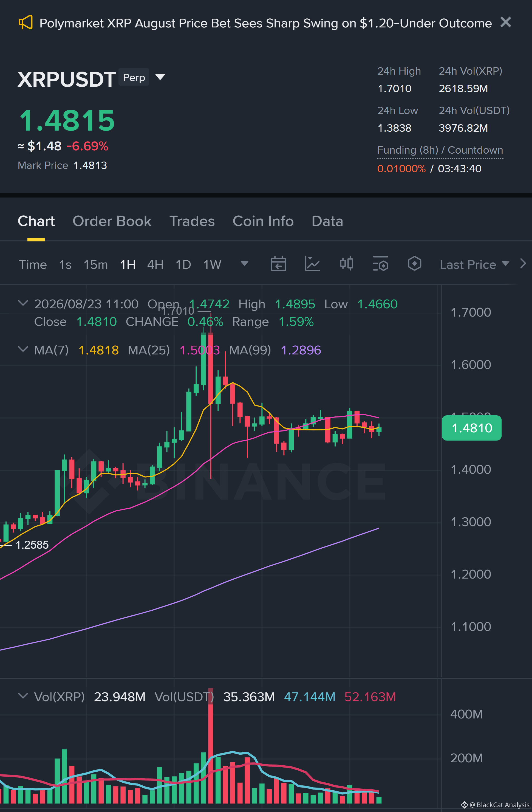The image size is (532, 812).
Task: Tap the large 1.4815 last price
Action: click(x=67, y=120)
